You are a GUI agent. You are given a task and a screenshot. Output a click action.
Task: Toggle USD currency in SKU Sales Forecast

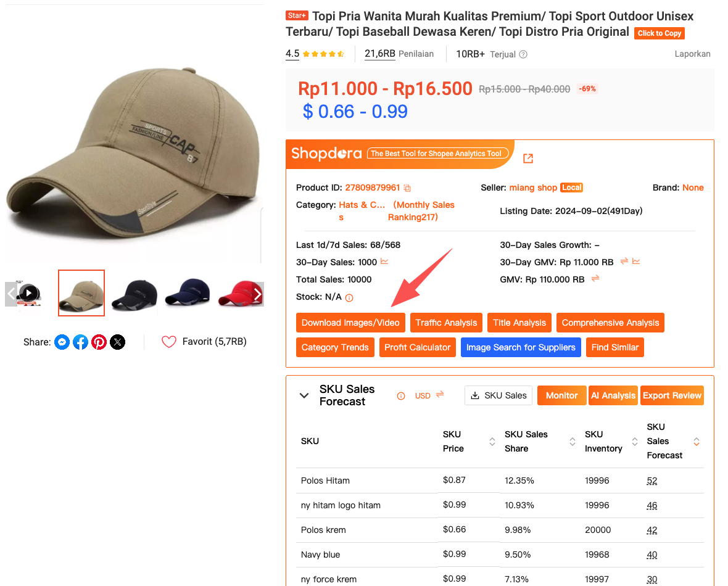(x=439, y=395)
